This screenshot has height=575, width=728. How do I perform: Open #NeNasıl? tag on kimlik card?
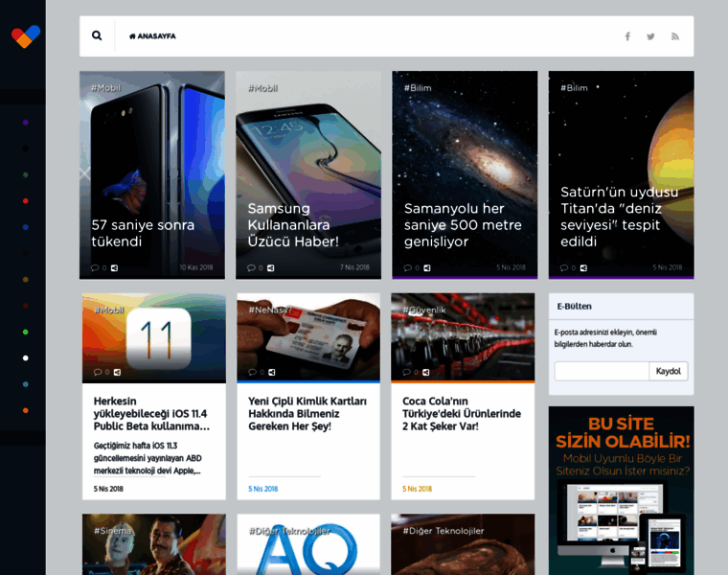(x=270, y=310)
